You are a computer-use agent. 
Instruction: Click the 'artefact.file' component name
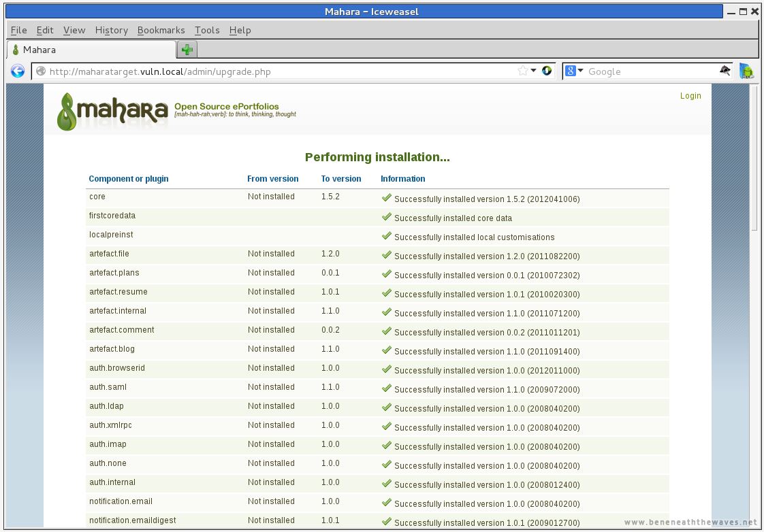coord(109,254)
